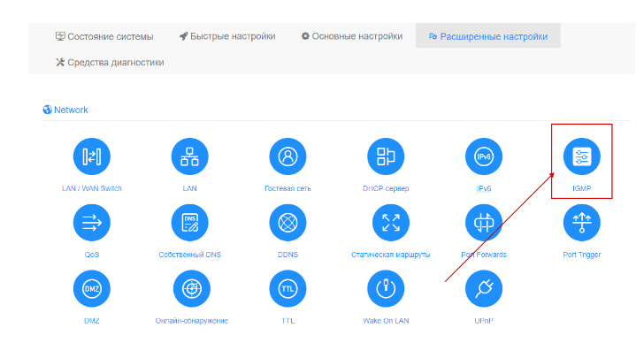The width and height of the screenshot is (644, 343).
Task: Open the Гостевая сеть icon
Action: click(287, 156)
